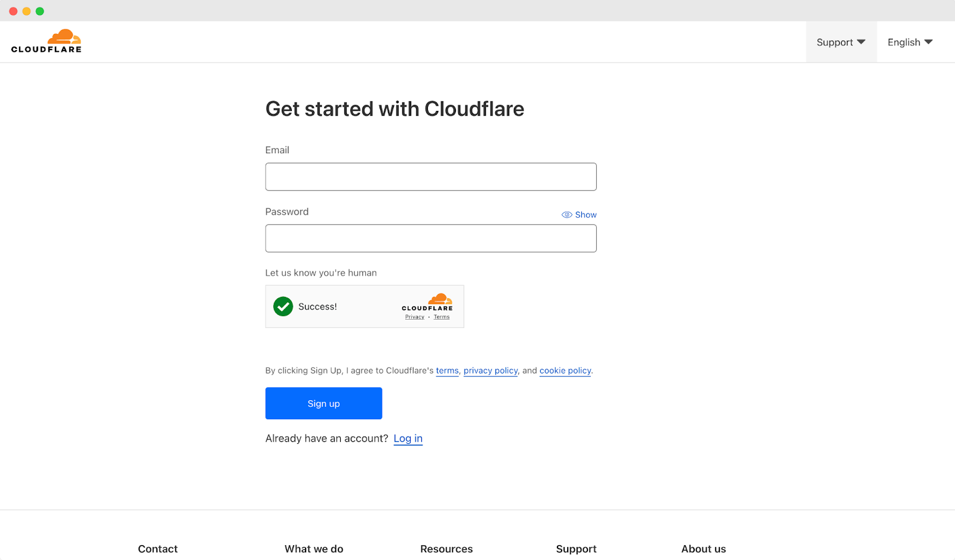Click the Support dropdown arrow
955x560 pixels.
(861, 42)
